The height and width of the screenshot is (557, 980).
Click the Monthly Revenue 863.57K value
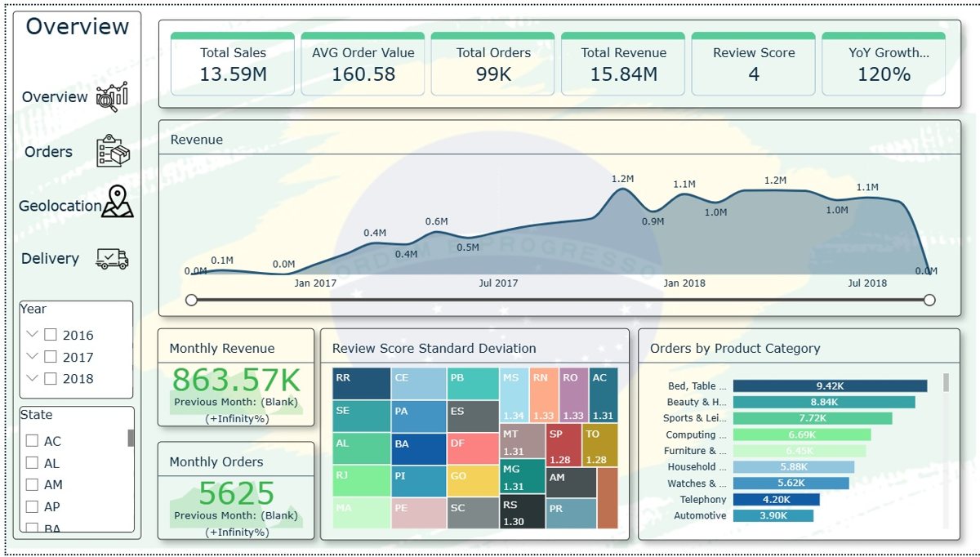[236, 381]
